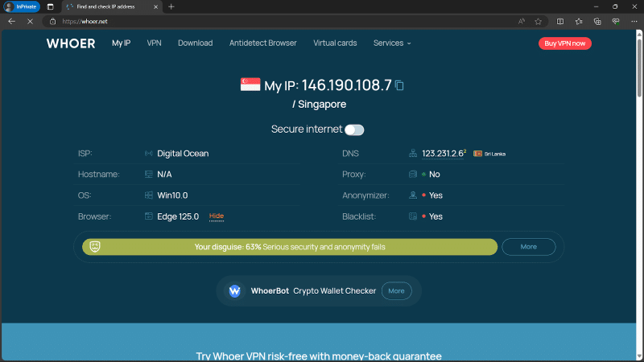644x362 pixels.
Task: Close the 'Find and check IP address' tab
Action: [x=155, y=6]
